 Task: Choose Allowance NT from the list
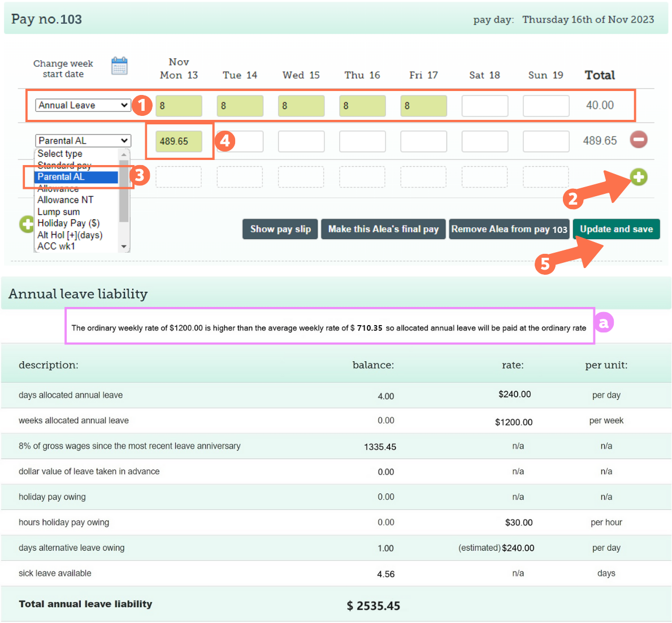65,200
